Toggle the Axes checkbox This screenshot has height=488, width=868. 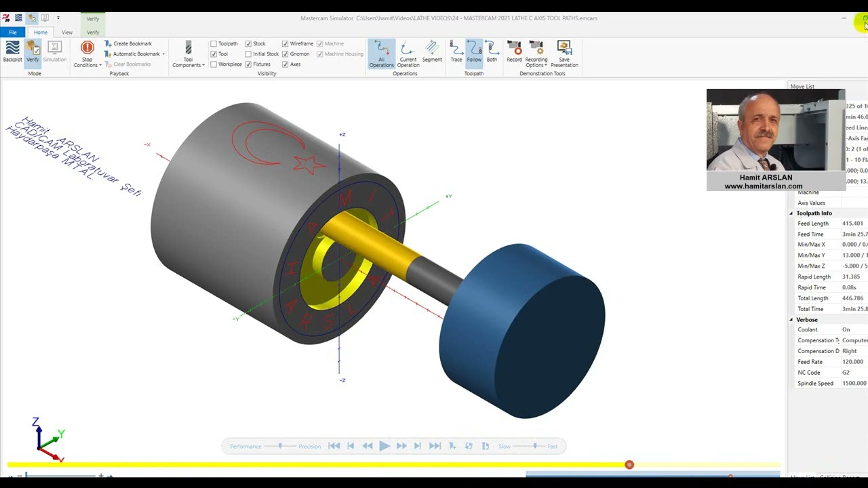tap(285, 64)
